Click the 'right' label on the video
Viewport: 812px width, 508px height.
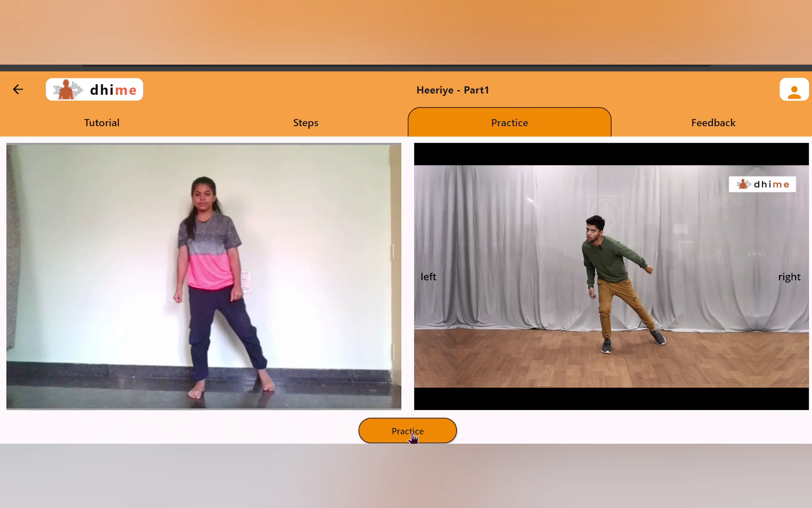789,276
